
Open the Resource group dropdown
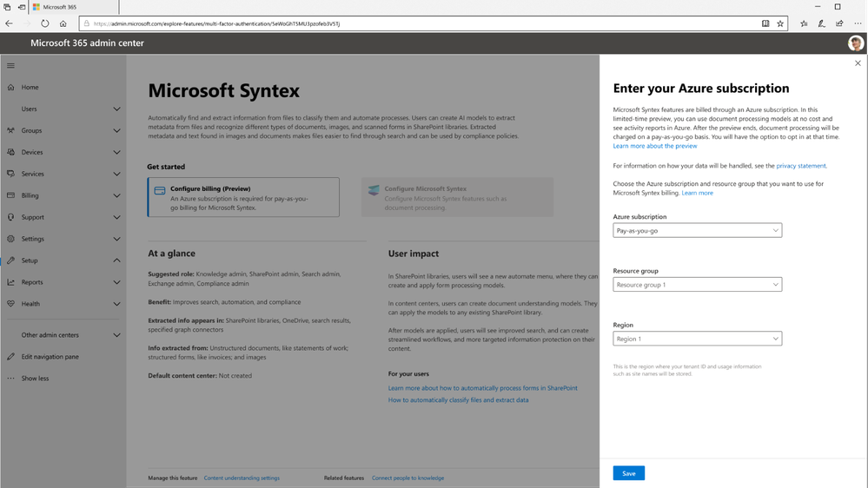tap(697, 285)
